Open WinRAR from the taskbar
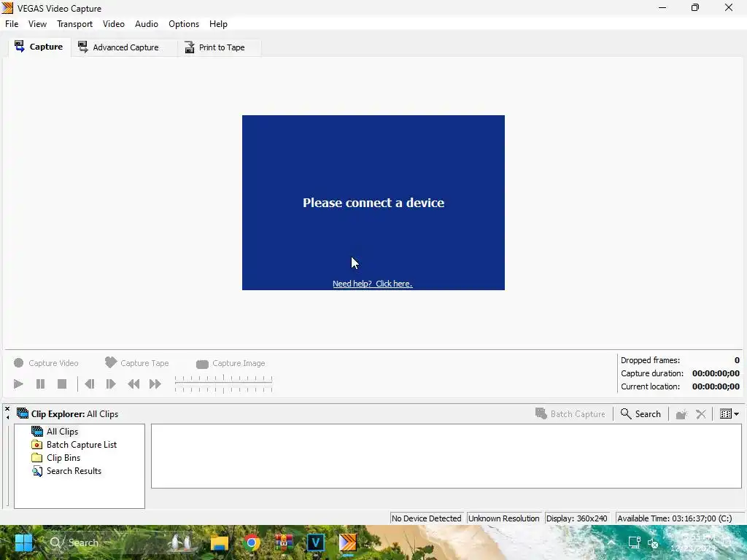This screenshot has height=560, width=747. [x=284, y=542]
